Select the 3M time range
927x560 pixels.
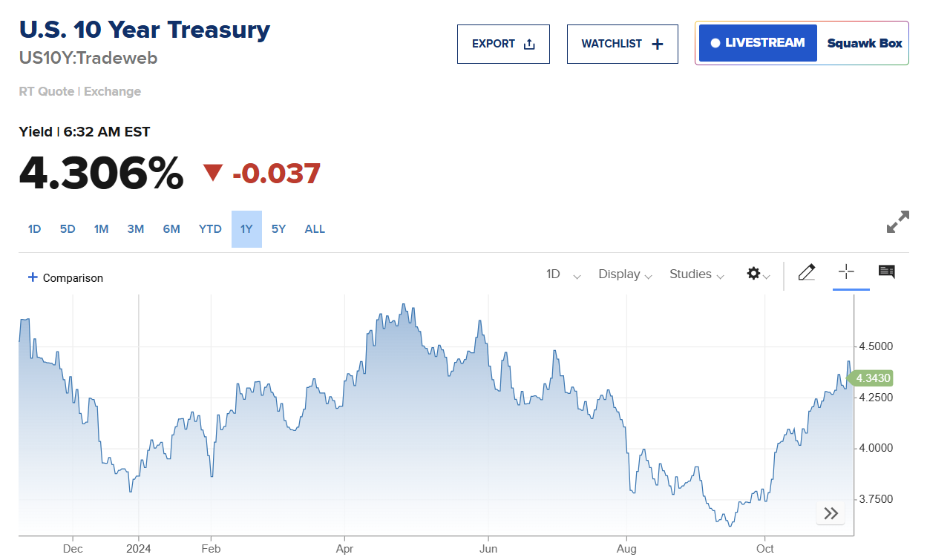point(135,229)
